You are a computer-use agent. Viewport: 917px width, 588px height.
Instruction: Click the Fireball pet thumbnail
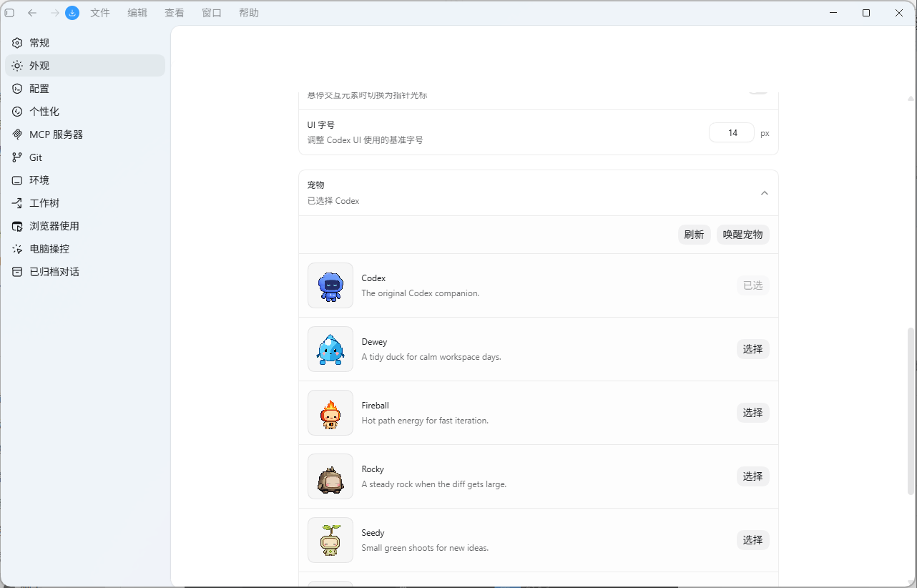pyautogui.click(x=330, y=413)
